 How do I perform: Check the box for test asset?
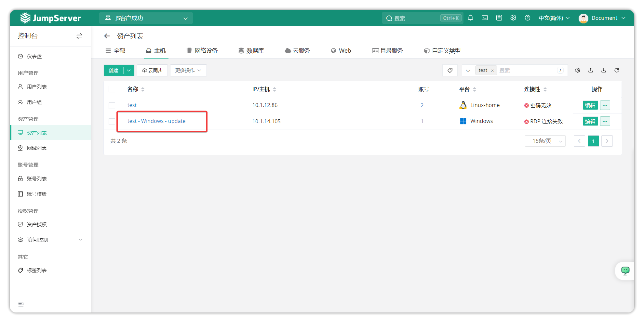(x=112, y=105)
